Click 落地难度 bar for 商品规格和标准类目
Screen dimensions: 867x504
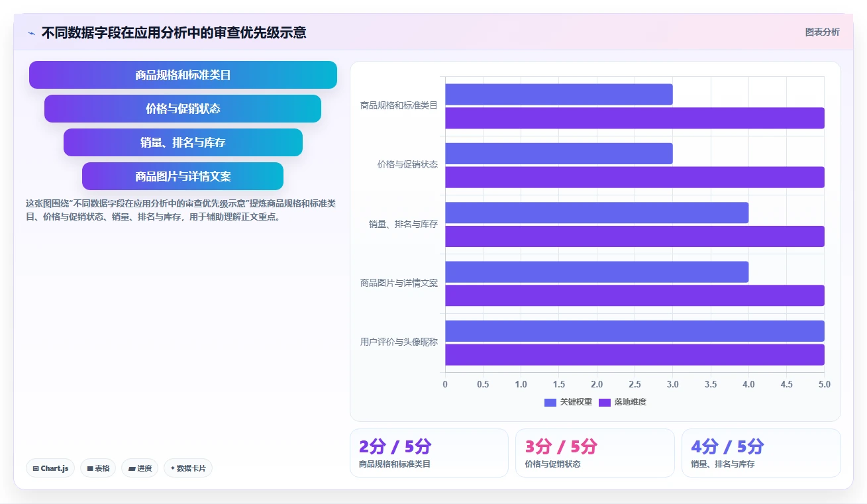[x=635, y=118]
